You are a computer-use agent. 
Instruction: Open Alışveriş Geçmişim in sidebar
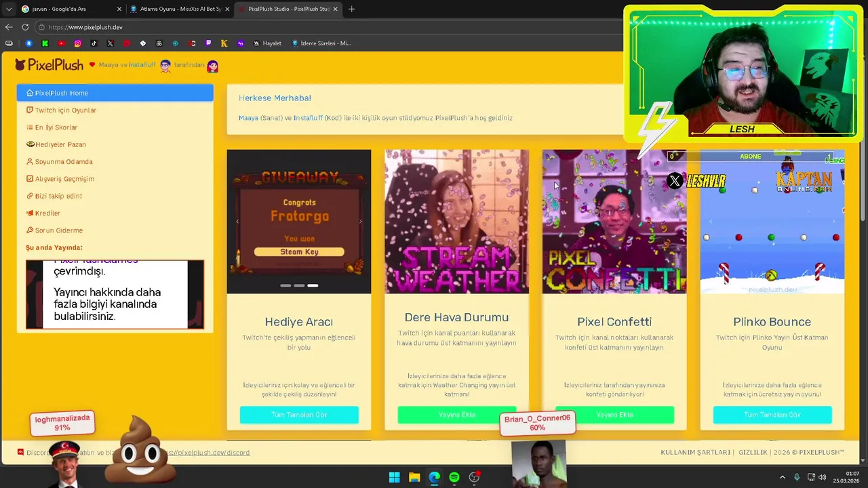coord(60,179)
